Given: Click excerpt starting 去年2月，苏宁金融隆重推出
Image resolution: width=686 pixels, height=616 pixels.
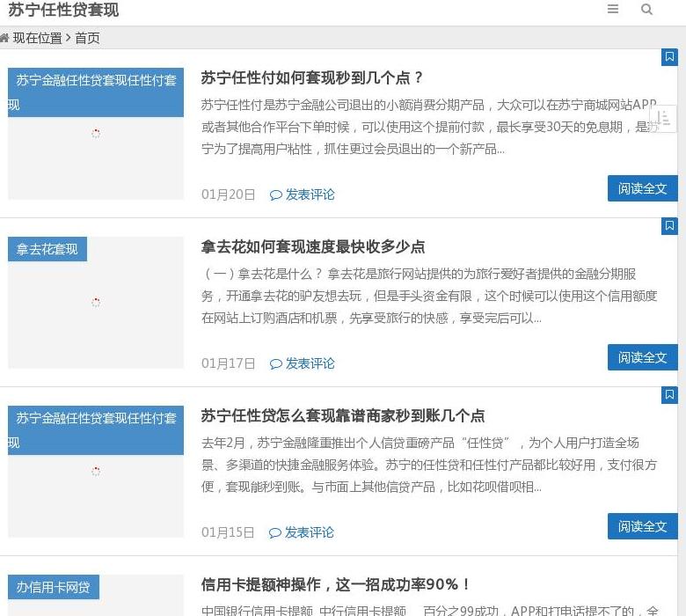Looking at the screenshot, I should pos(429,465).
